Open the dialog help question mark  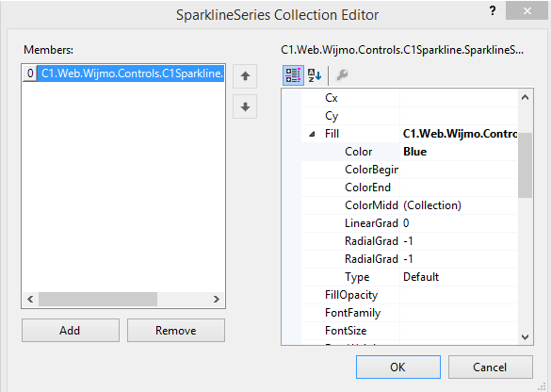[493, 10]
